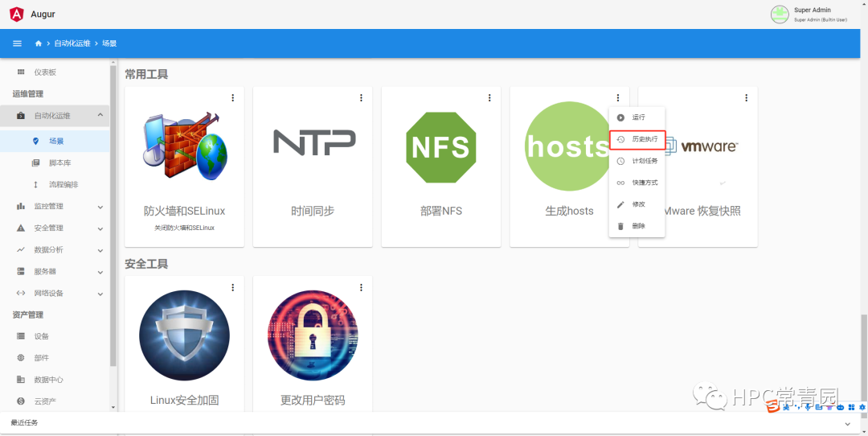Click the green hosts circle thumbnail

click(567, 147)
